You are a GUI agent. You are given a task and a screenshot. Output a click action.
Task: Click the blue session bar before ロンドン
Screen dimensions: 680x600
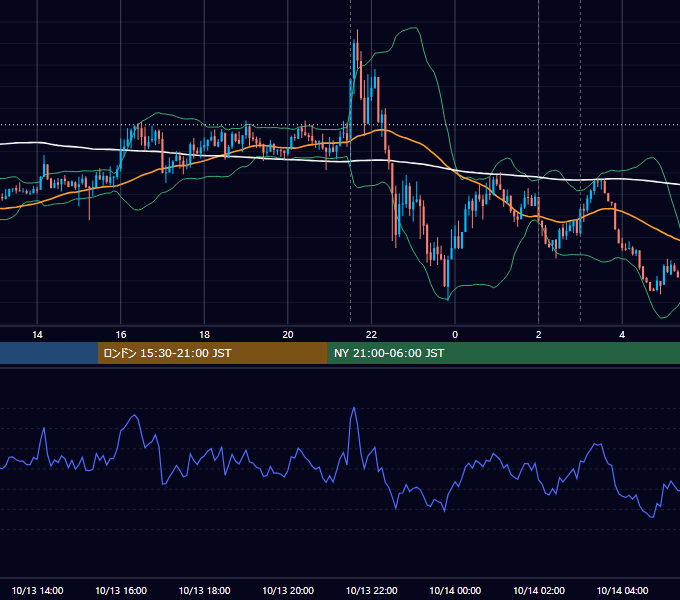point(49,353)
